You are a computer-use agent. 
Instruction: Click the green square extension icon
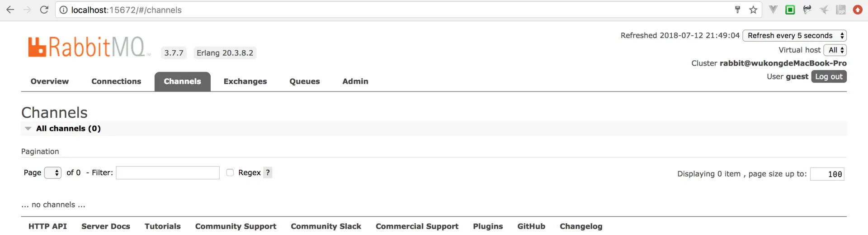point(790,10)
